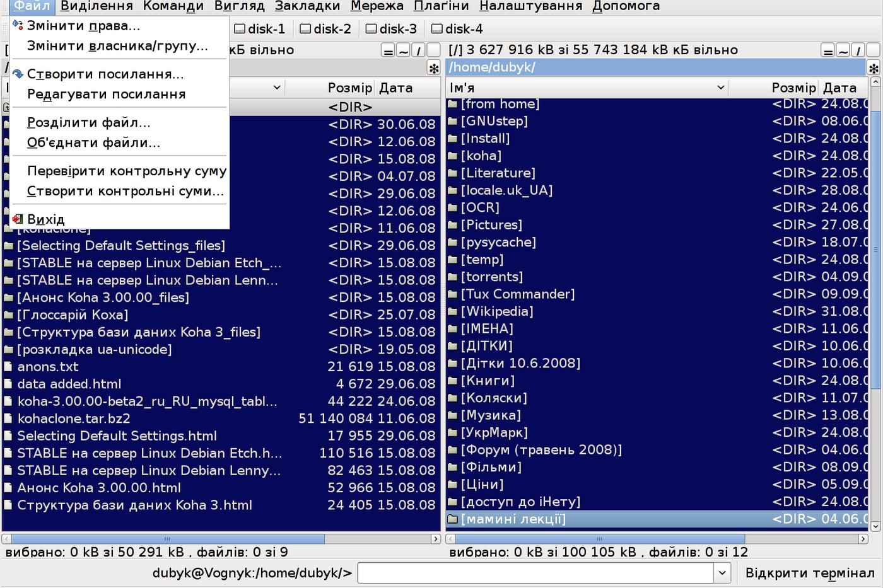Click the right panel's horizontal scrollbar thumb
883x588 pixels.
pyautogui.click(x=600, y=539)
